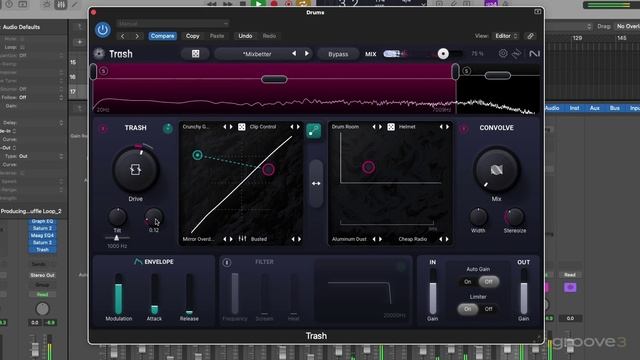Click the Undo button
This screenshot has height=360, width=640.
[x=245, y=36]
